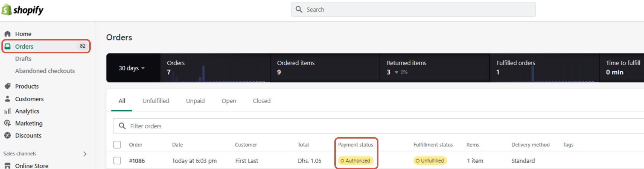
Task: Click the Payment status column header
Action: (356, 145)
